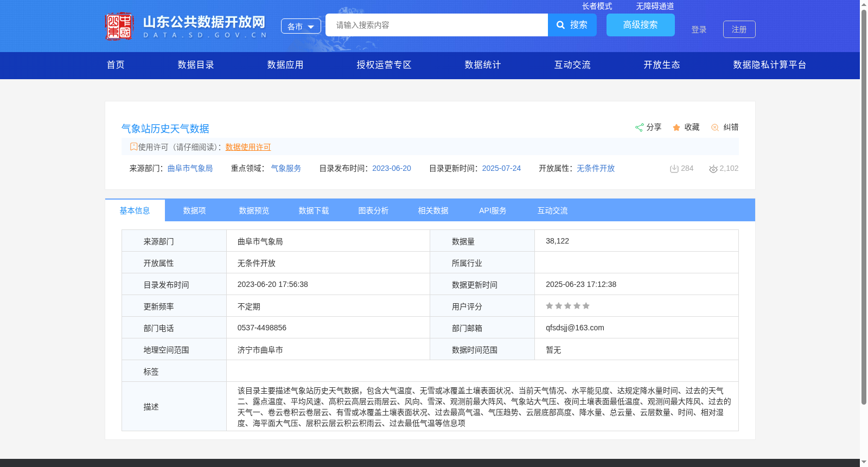Click the email qfsdsjj@163.com
868x467 pixels.
click(x=575, y=328)
